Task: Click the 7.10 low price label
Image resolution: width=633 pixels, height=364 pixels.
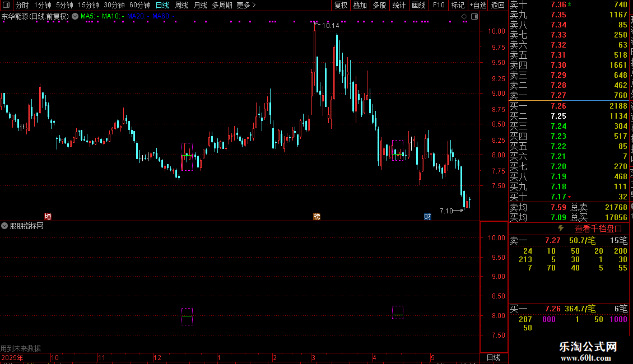Action: [446, 211]
